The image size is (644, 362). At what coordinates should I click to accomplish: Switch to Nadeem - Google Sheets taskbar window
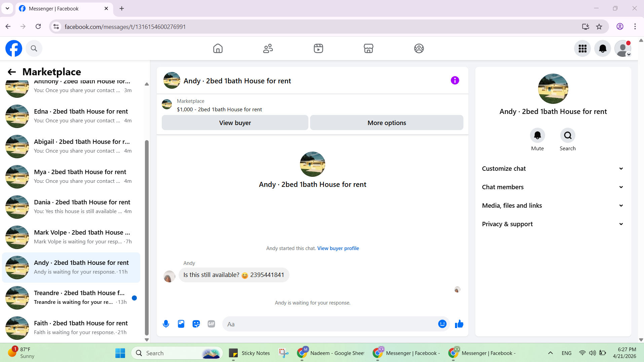(x=331, y=353)
